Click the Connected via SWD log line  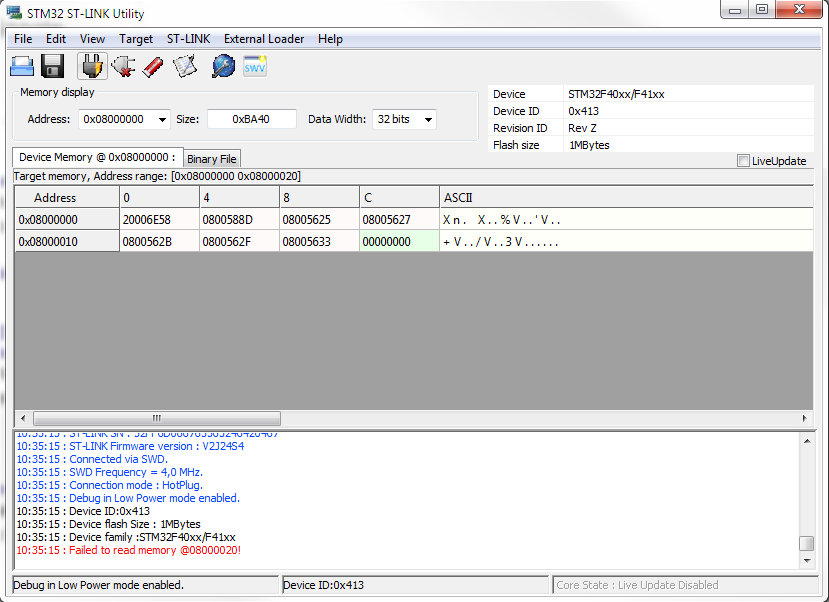point(92,459)
